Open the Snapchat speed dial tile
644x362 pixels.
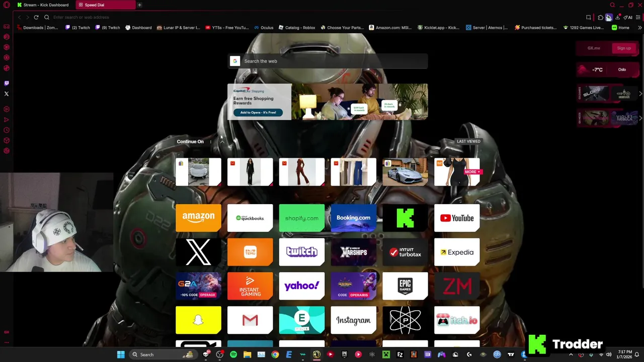[198, 320]
